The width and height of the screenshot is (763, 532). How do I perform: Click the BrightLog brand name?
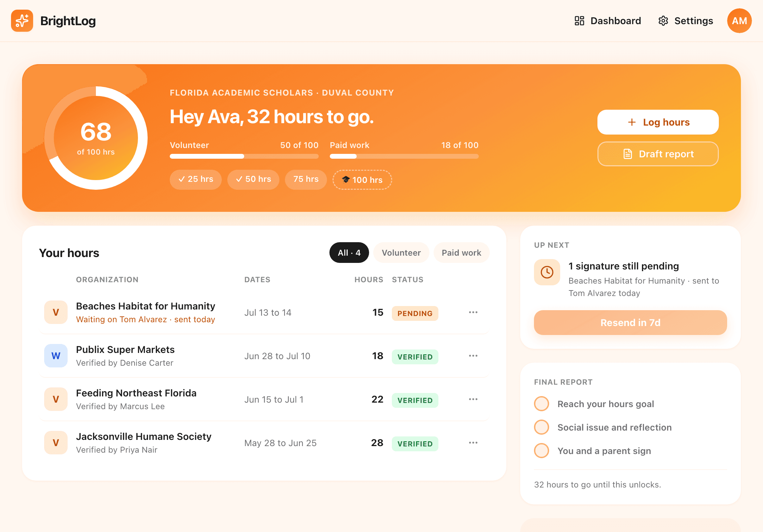68,21
